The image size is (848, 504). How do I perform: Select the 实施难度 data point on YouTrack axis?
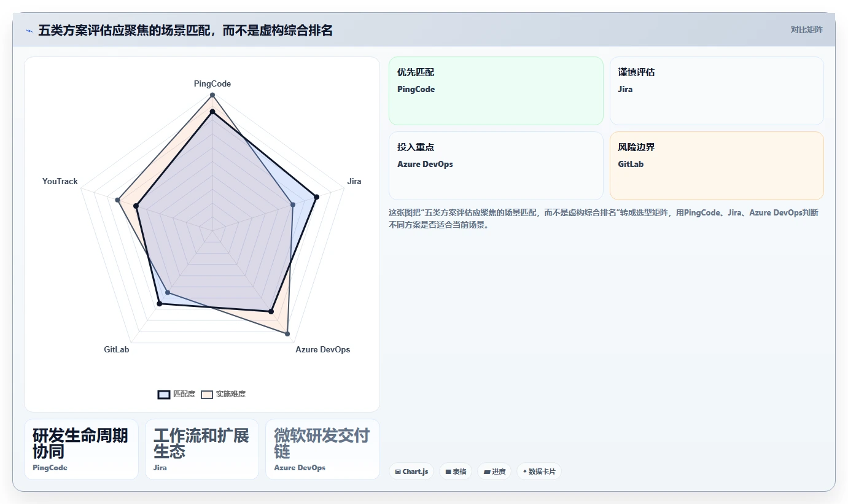tap(117, 200)
